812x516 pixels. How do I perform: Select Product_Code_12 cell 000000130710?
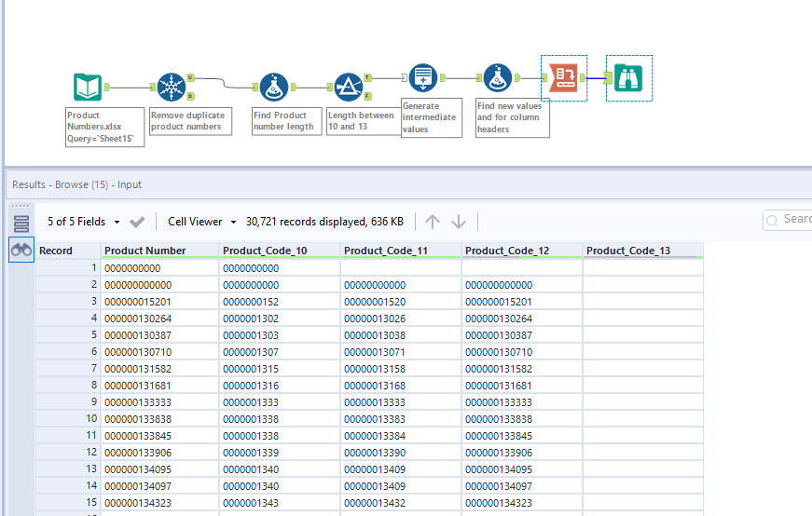[522, 352]
